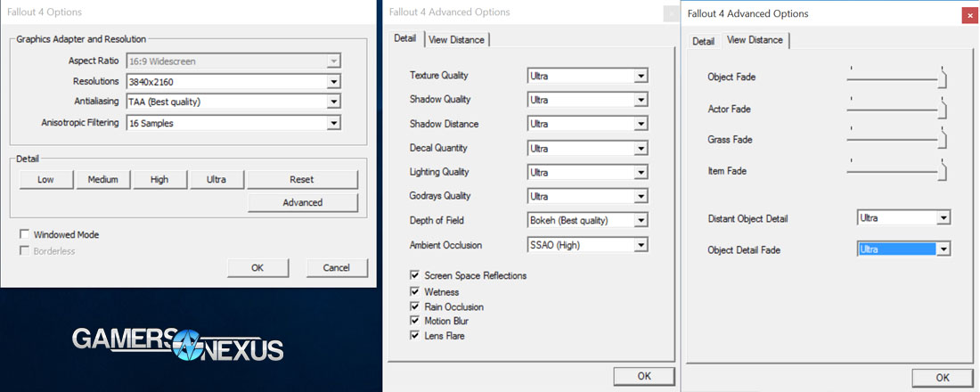
Task: Disable the Rain Occlusion checkbox
Action: (414, 306)
